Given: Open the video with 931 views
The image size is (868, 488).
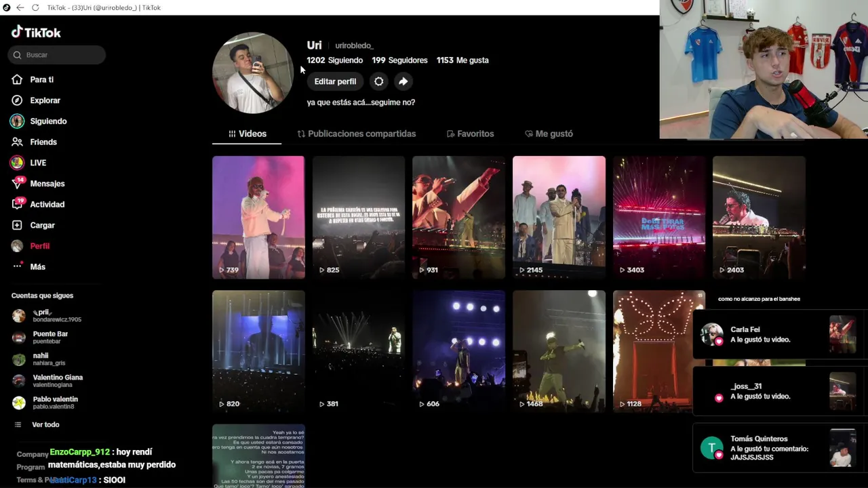Looking at the screenshot, I should [x=458, y=217].
